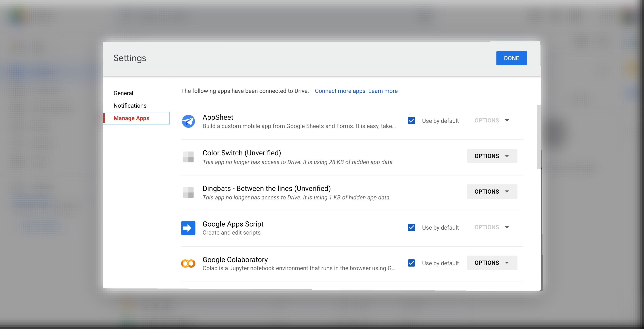Open the Notifications settings section
The width and height of the screenshot is (644, 329).
click(130, 105)
